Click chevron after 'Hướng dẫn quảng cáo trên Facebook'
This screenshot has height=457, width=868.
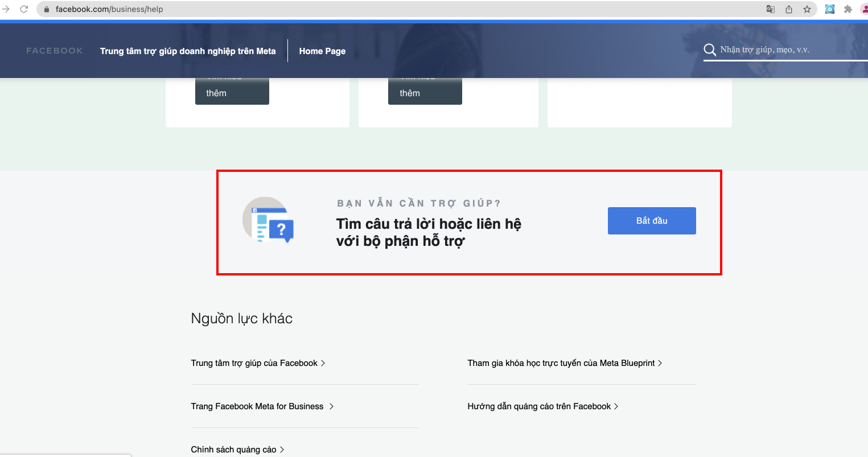pyautogui.click(x=616, y=406)
